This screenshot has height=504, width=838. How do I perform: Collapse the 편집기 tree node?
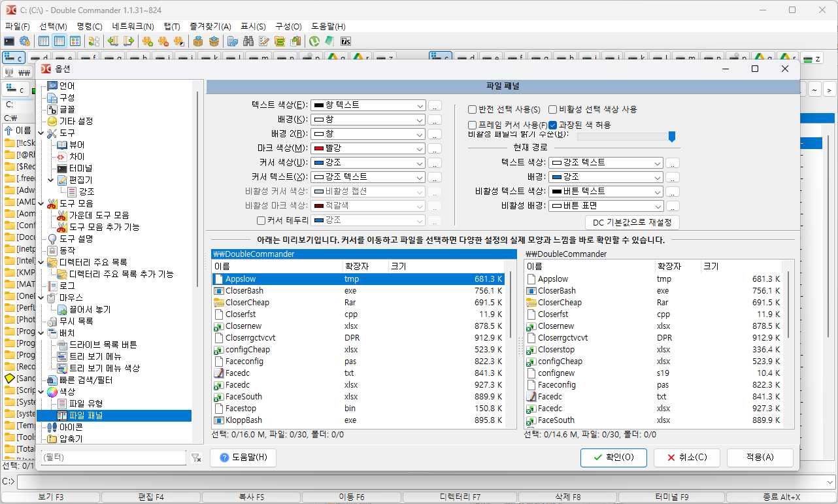(x=51, y=180)
